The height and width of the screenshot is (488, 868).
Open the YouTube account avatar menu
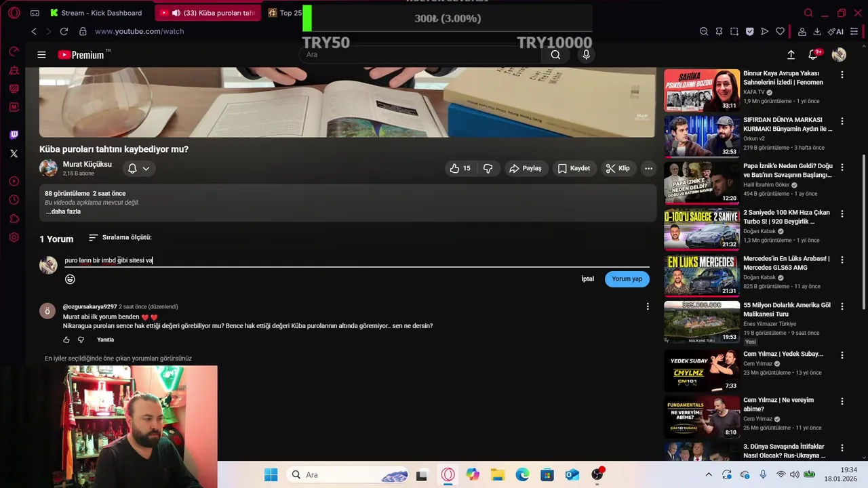pyautogui.click(x=839, y=55)
